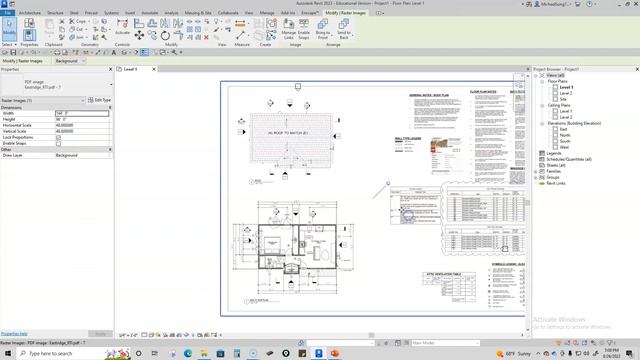The image size is (640, 360).
Task: Select Revit Links item
Action: click(x=556, y=183)
